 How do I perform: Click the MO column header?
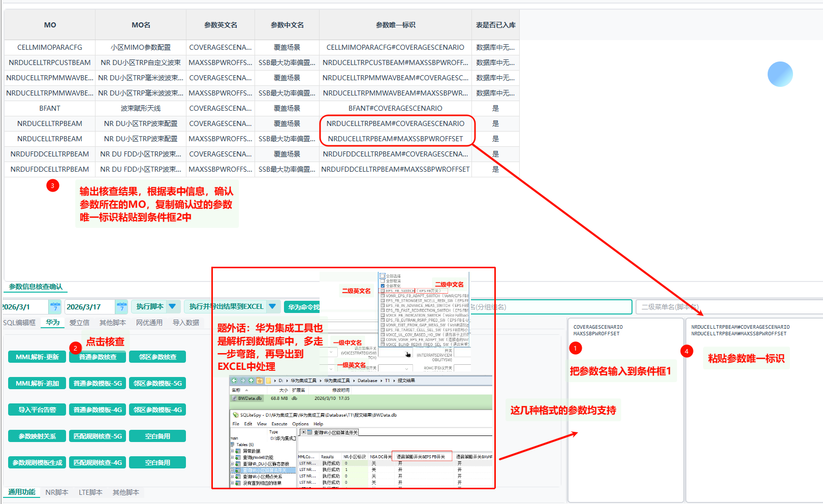[50, 25]
